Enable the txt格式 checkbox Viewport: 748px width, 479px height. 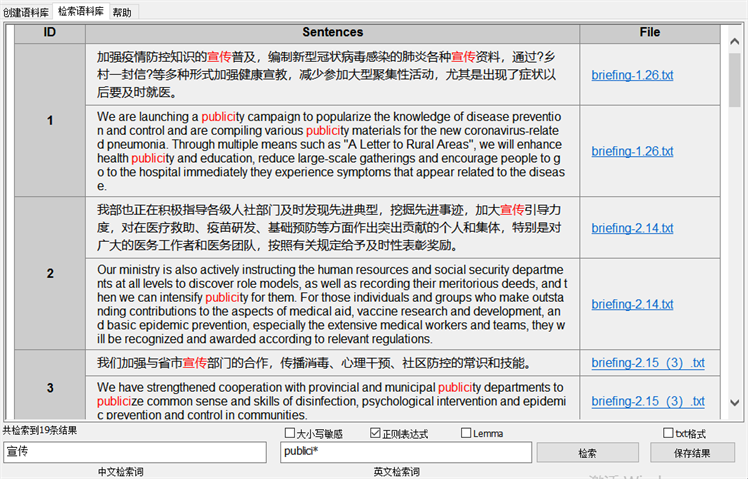(x=668, y=434)
